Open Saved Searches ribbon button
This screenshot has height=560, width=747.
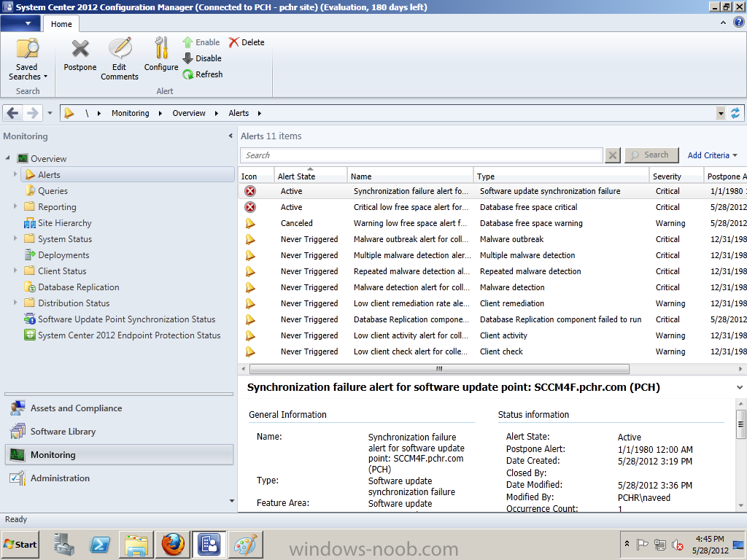[28, 59]
